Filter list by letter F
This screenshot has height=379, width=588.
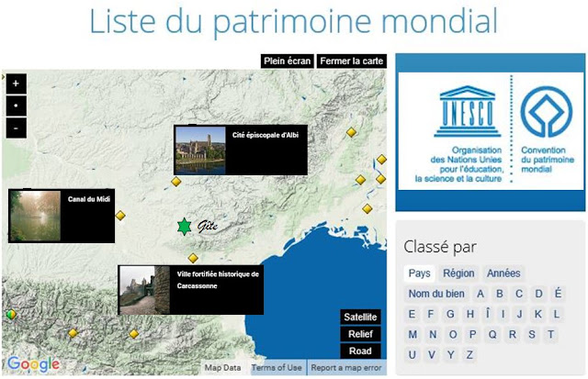pyautogui.click(x=431, y=314)
